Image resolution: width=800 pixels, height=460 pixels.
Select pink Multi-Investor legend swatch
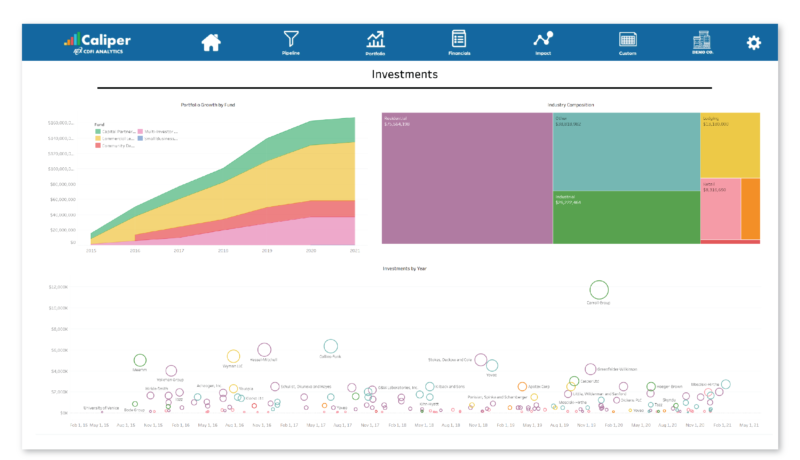[x=140, y=132]
